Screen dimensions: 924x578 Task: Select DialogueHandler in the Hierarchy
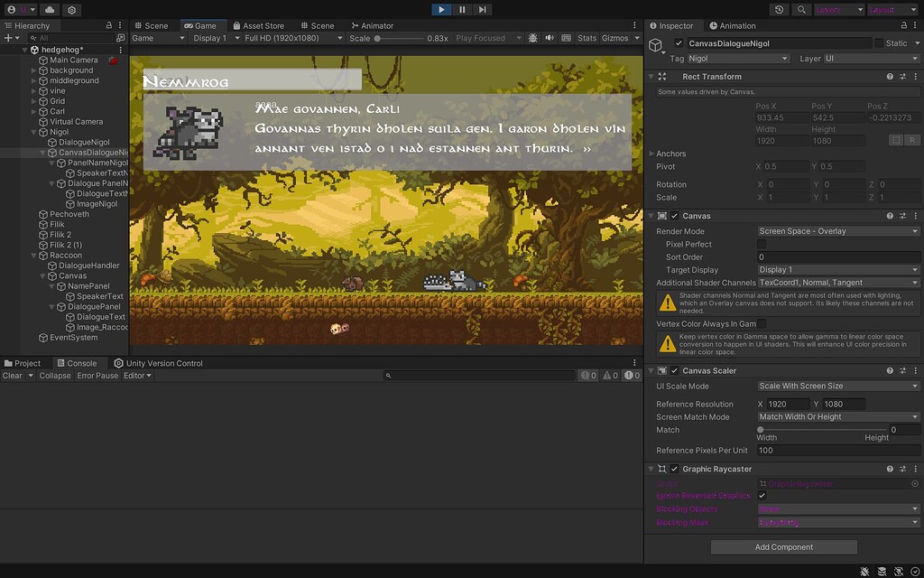pyautogui.click(x=88, y=265)
